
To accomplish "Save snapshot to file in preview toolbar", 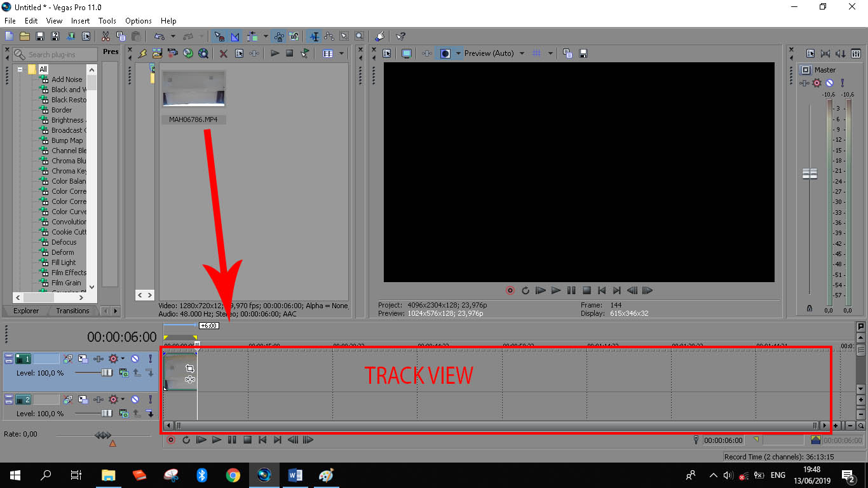I will (583, 53).
